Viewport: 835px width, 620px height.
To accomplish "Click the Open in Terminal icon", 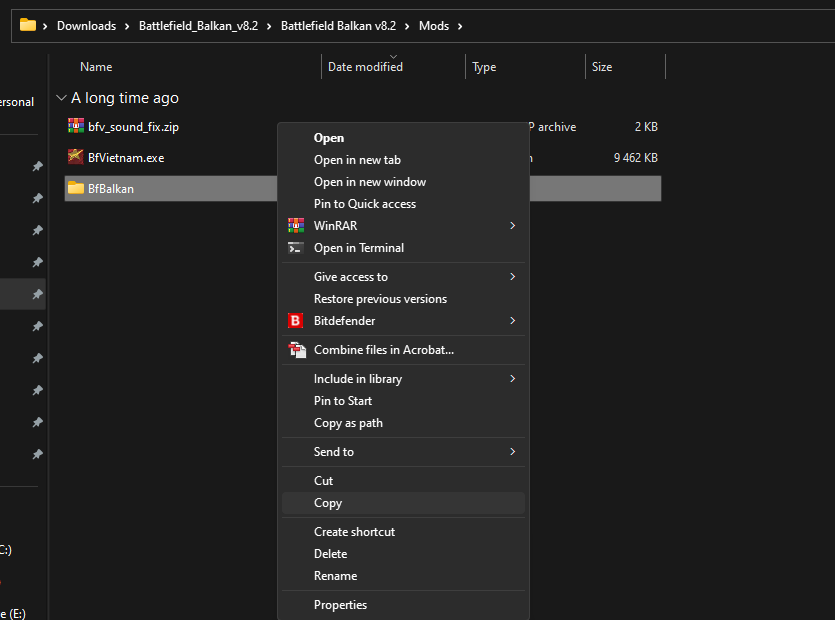I will click(295, 248).
